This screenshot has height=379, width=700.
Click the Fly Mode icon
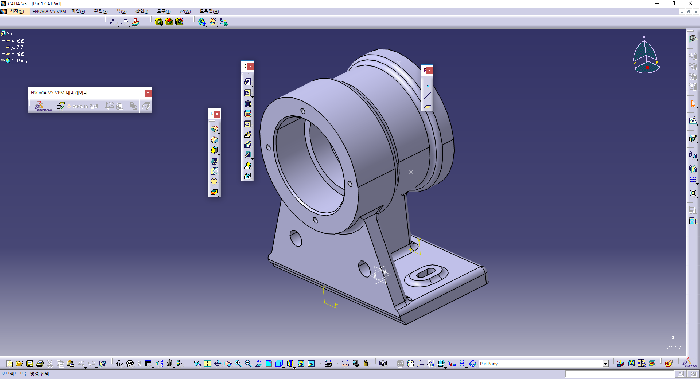click(x=197, y=364)
